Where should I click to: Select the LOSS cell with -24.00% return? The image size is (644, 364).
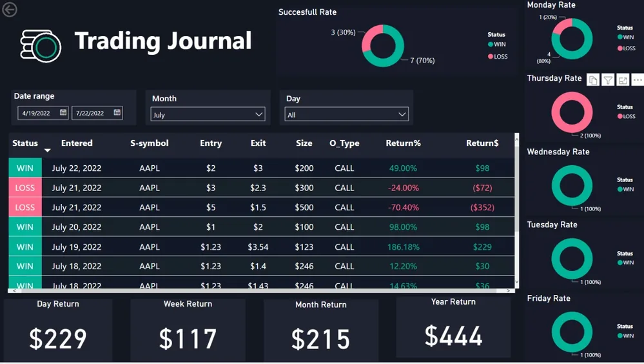25,188
